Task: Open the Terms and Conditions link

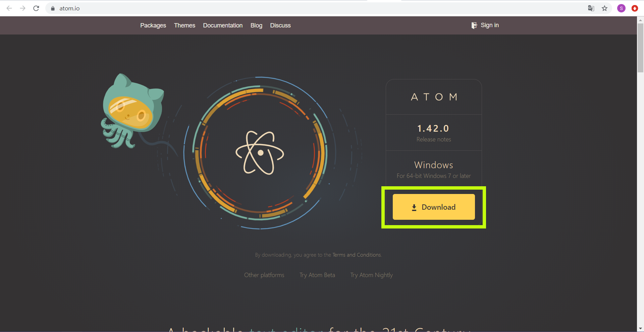Action: tap(357, 255)
